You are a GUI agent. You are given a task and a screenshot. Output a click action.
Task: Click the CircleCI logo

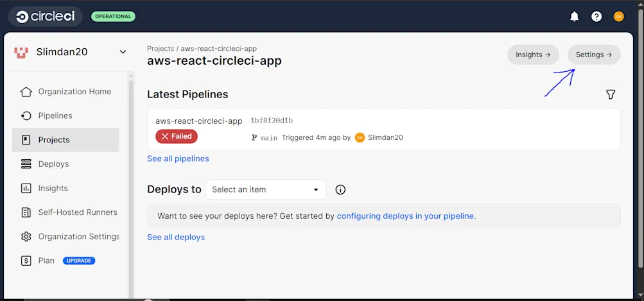point(45,17)
